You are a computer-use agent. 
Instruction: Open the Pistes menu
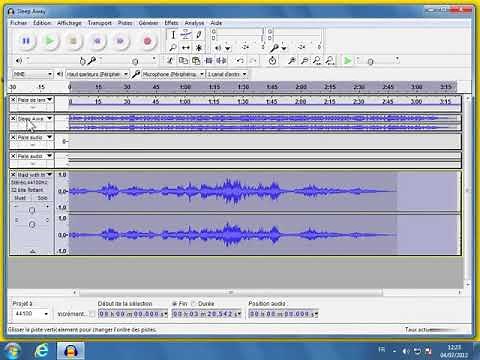[x=125, y=23]
